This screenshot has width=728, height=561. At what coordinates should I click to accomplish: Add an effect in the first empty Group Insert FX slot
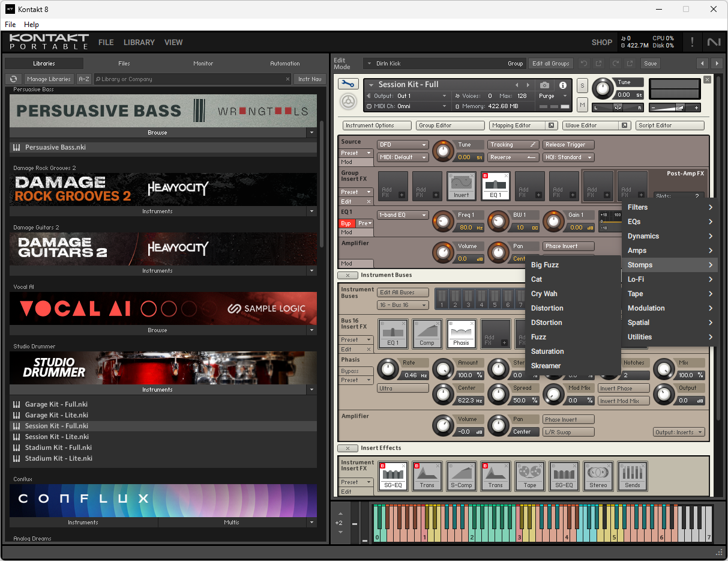pyautogui.click(x=393, y=186)
